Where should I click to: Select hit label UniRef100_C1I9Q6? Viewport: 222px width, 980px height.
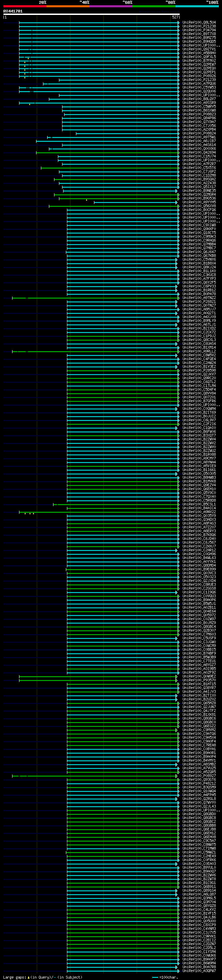click(x=199, y=592)
